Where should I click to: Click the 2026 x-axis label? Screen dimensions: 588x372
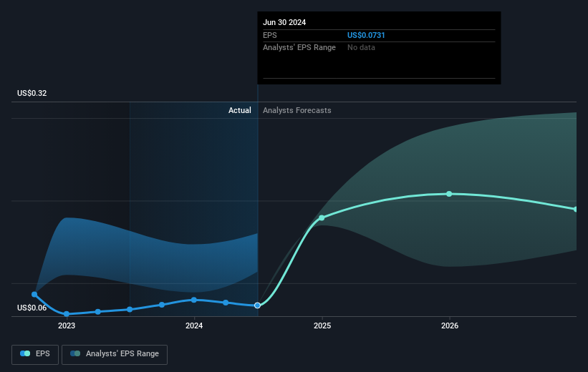click(x=450, y=325)
